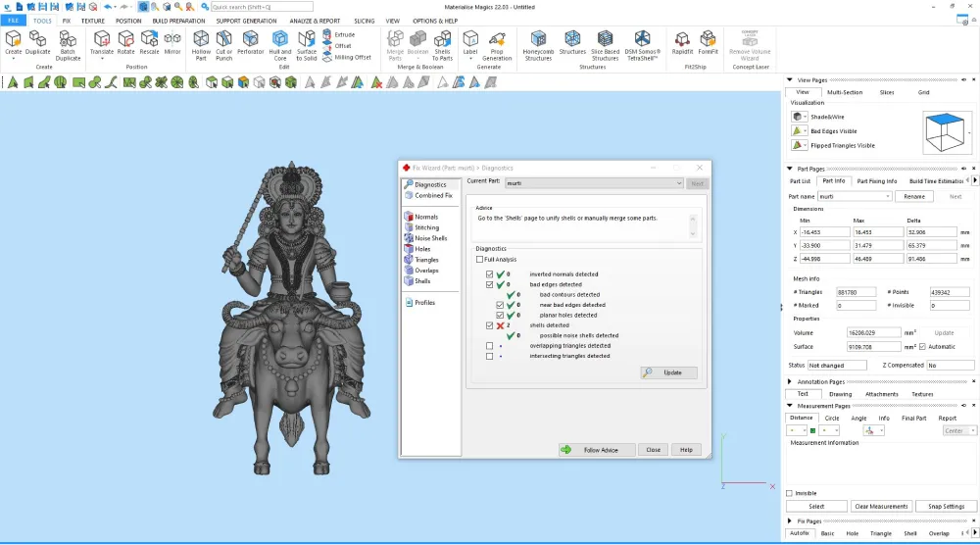Click the Clear Measurements button
980x545 pixels.
point(881,507)
